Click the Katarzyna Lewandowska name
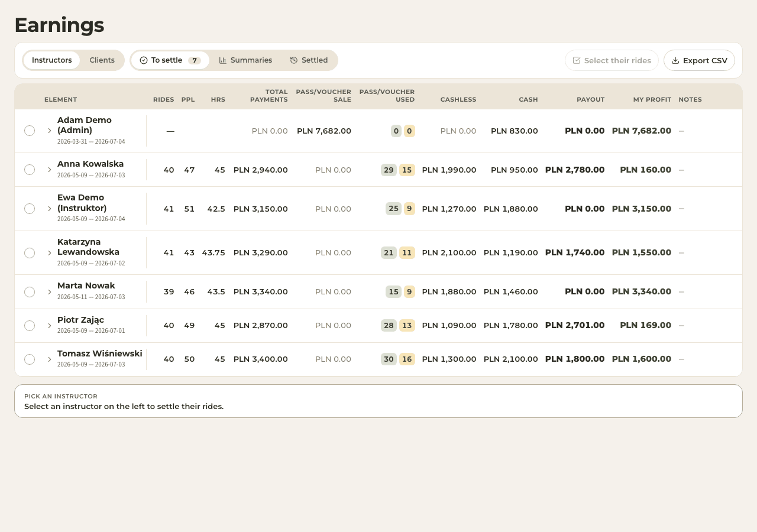Viewport: 757px width, 532px height. [x=88, y=247]
